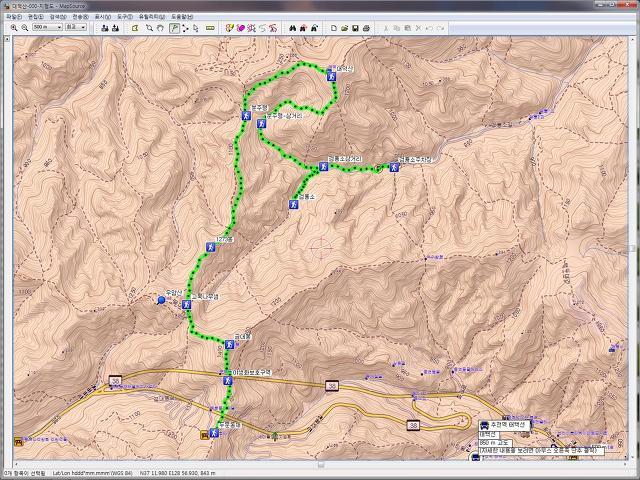The height and width of the screenshot is (480, 640).
Task: Click the zoom out magnifier icon
Action: click(x=24, y=28)
